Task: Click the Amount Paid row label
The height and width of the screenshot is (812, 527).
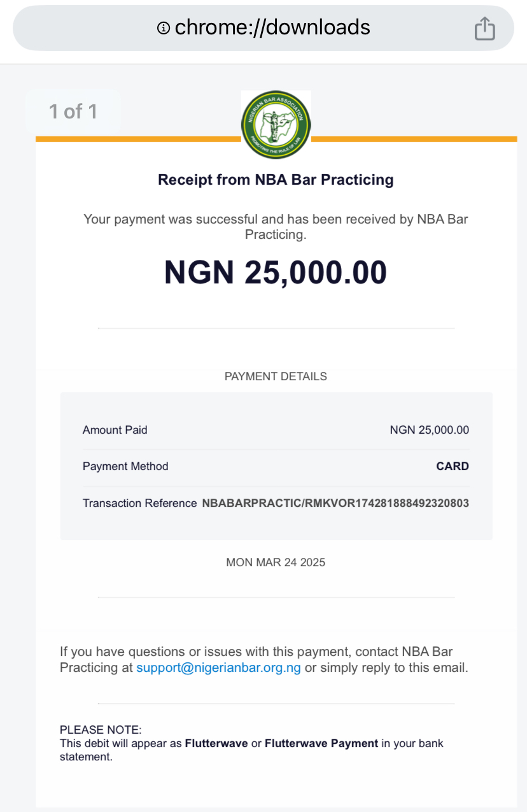Action: point(115,430)
